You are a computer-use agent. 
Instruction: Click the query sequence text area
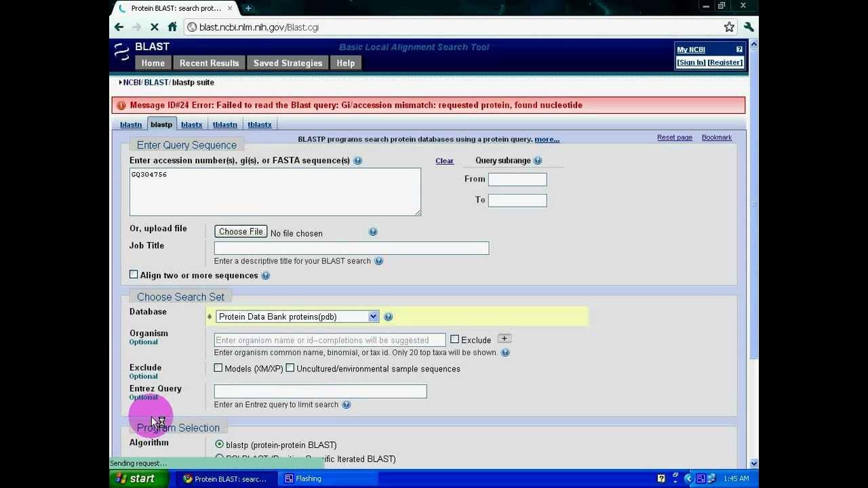coord(275,192)
